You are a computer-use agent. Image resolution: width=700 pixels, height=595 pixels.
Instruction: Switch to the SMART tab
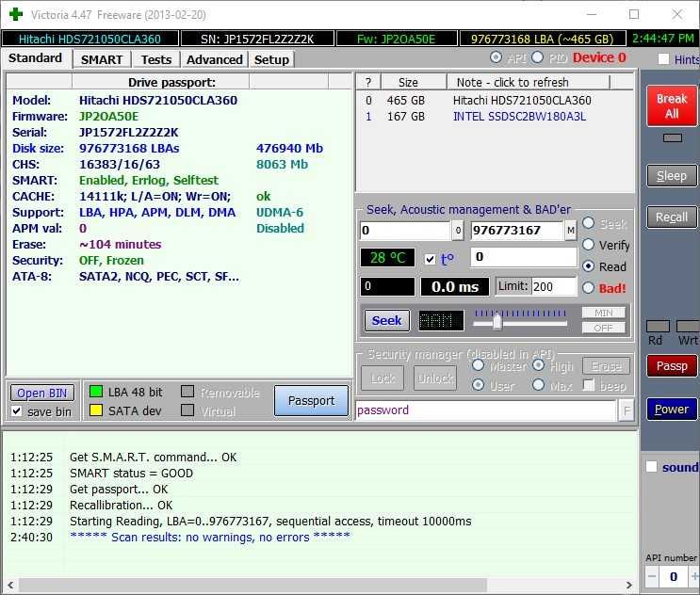tap(102, 59)
